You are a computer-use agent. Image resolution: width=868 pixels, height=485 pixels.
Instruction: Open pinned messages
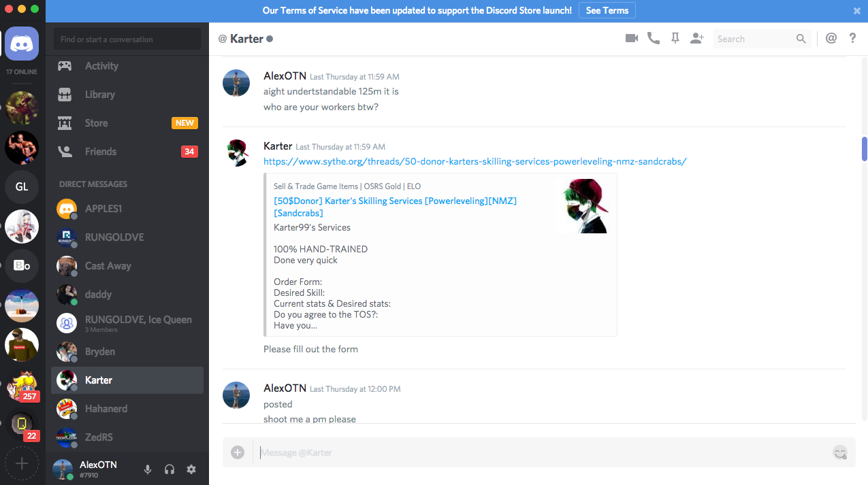(x=675, y=39)
